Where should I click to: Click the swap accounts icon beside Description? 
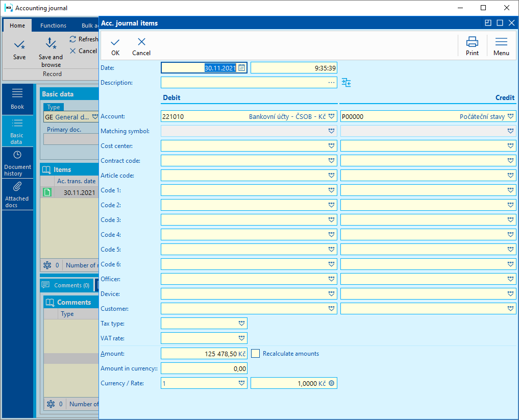tap(347, 83)
